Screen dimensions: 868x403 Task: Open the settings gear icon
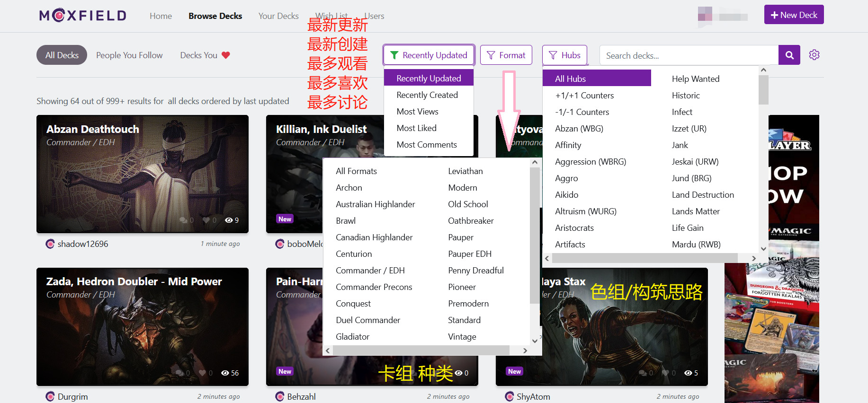coord(814,55)
